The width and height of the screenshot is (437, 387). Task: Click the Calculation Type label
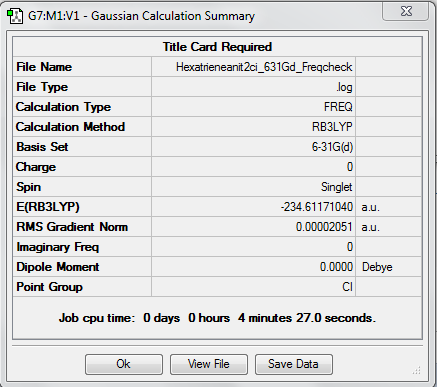click(x=63, y=107)
